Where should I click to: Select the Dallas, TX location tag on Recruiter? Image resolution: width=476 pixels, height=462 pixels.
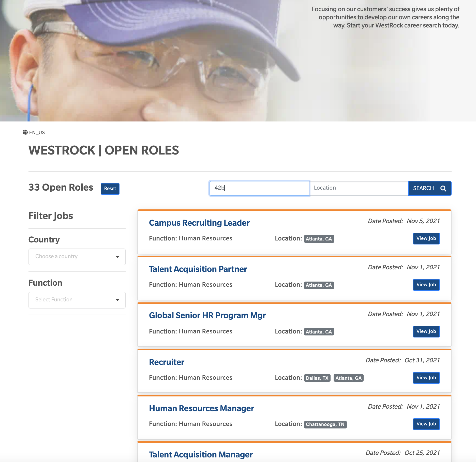coord(317,378)
